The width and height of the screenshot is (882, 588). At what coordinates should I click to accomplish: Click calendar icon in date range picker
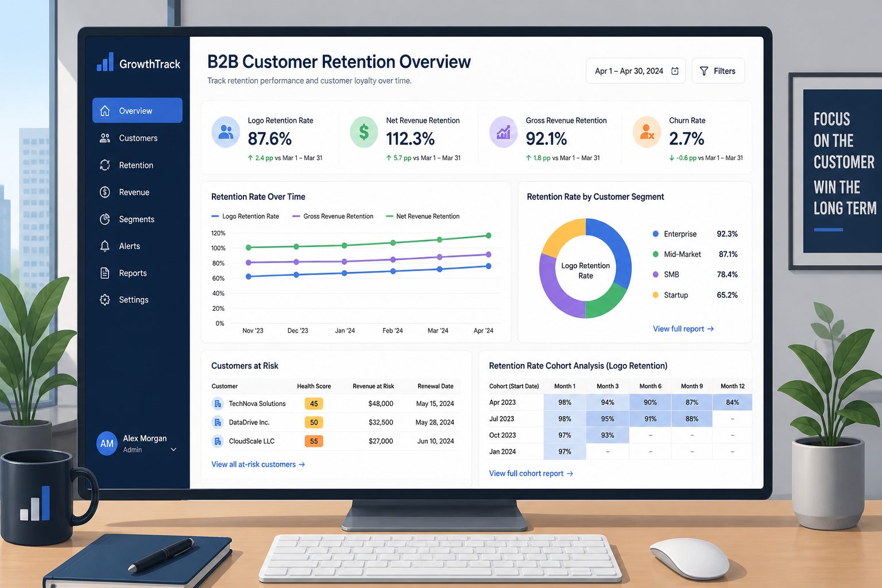675,71
